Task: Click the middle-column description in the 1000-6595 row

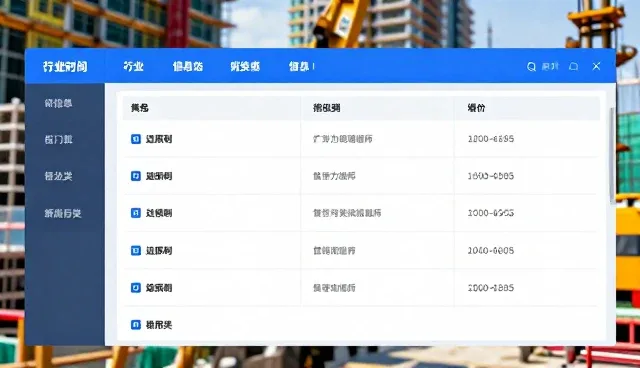Action: pos(343,139)
